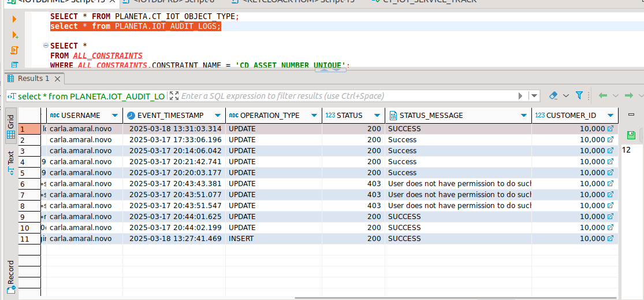644x300 pixels.
Task: Open the CUSTOMER_ID link icon in row 3
Action: pyautogui.click(x=611, y=150)
